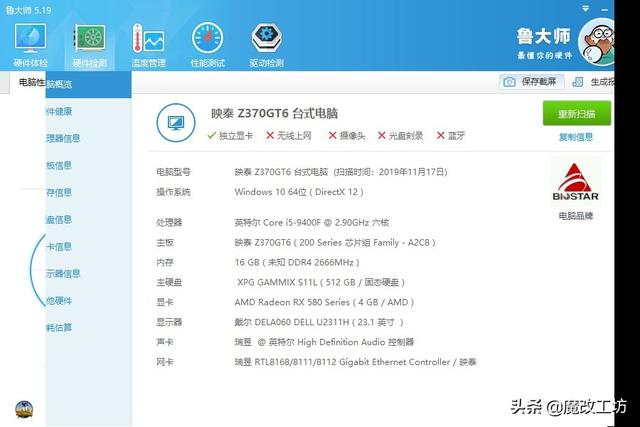
Task: Click the RTL8168/8111/8112 Gigabit Ethernet value
Action: (x=355, y=362)
